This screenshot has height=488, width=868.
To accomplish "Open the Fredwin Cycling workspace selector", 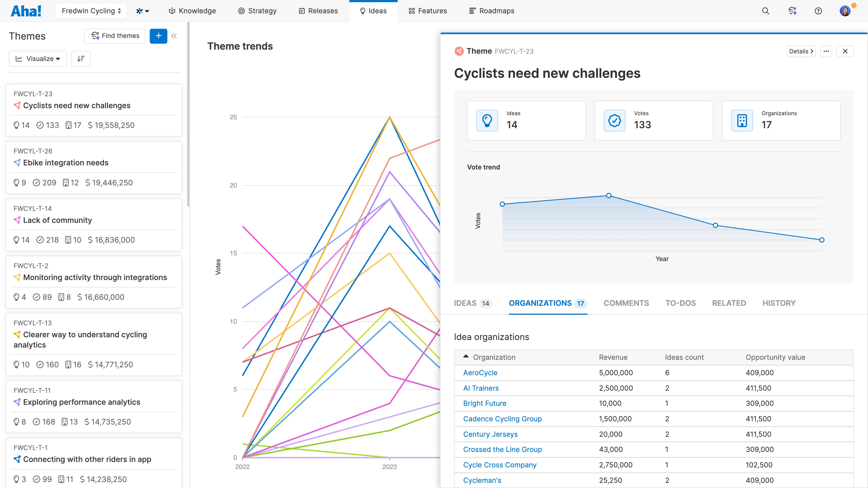I will (x=91, y=11).
